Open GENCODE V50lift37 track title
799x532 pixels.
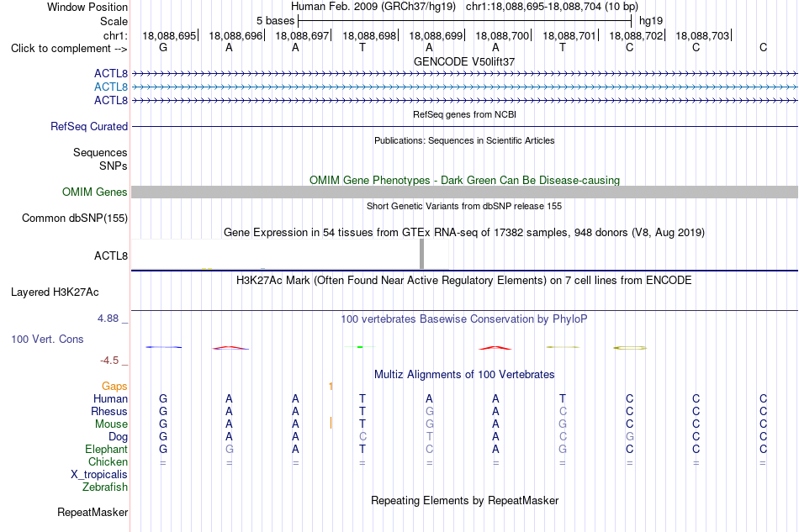tap(464, 61)
